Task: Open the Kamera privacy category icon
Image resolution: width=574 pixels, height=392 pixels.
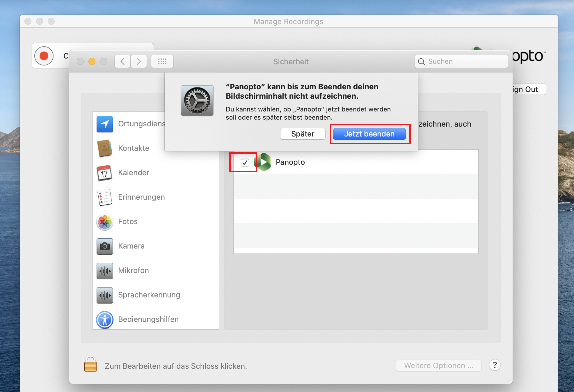Action: point(105,246)
